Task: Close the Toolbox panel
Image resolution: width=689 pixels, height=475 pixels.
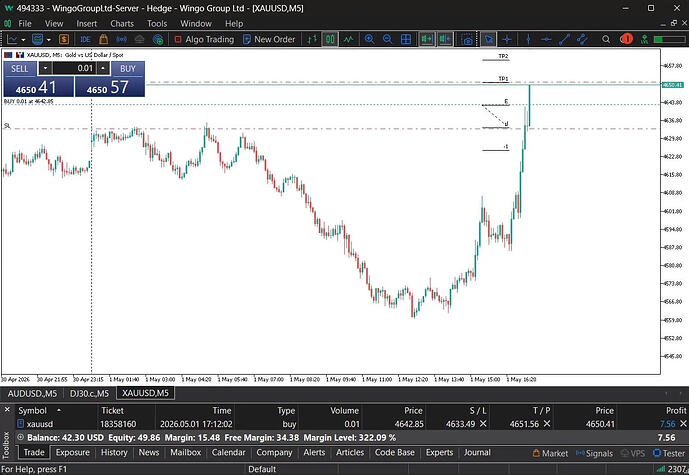Action: pyautogui.click(x=7, y=410)
